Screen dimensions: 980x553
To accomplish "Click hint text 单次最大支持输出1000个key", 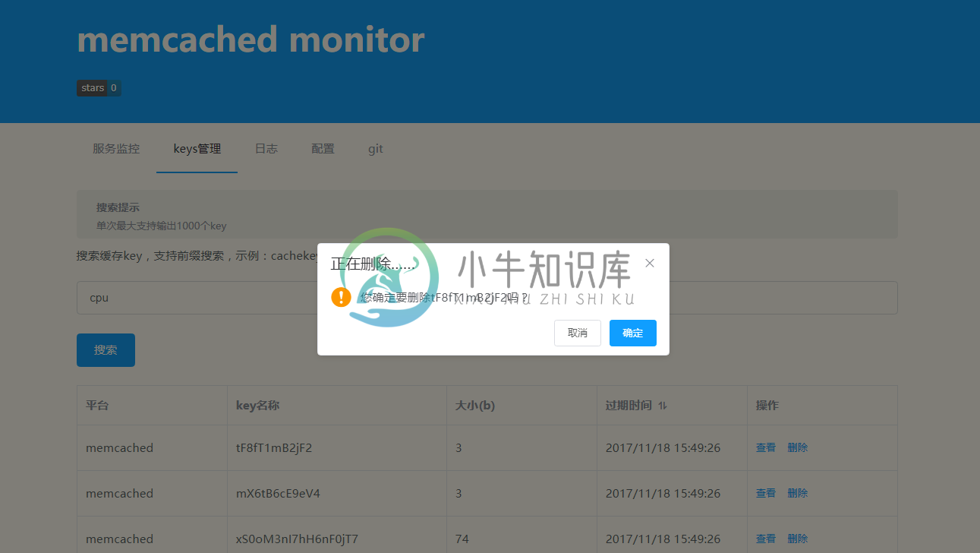I will point(161,226).
